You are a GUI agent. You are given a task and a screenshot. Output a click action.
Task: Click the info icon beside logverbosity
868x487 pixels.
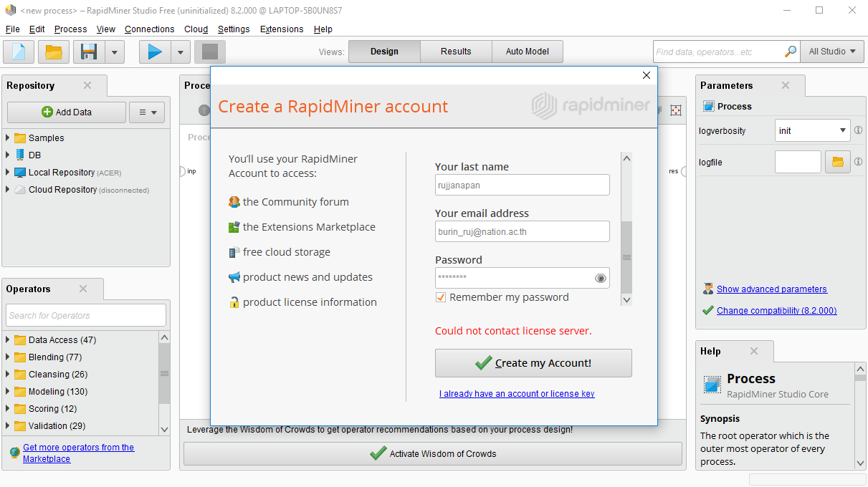pos(858,130)
